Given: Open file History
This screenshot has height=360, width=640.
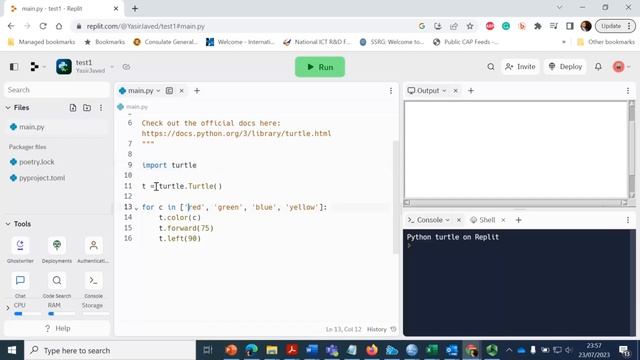Looking at the screenshot, I should (381, 329).
